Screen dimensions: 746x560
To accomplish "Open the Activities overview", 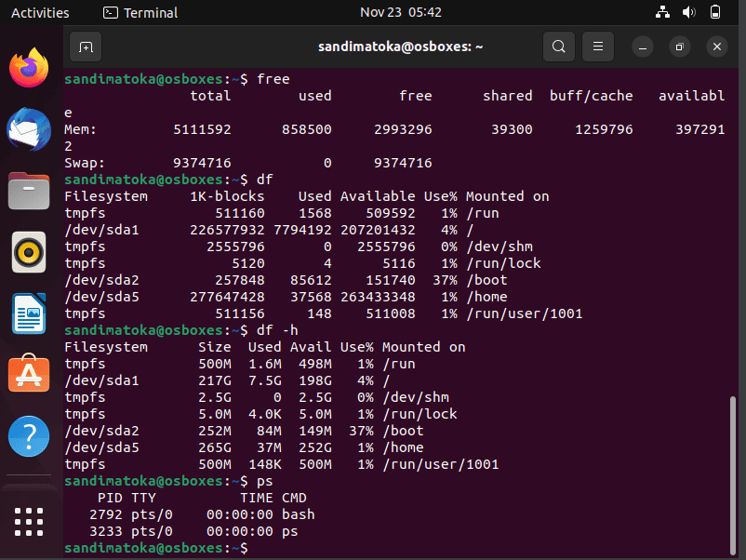I will click(40, 12).
